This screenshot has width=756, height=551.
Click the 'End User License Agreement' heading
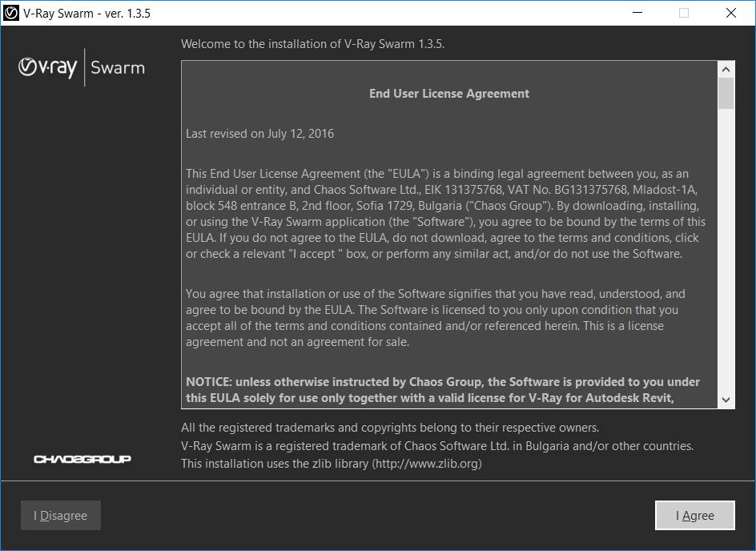click(448, 94)
